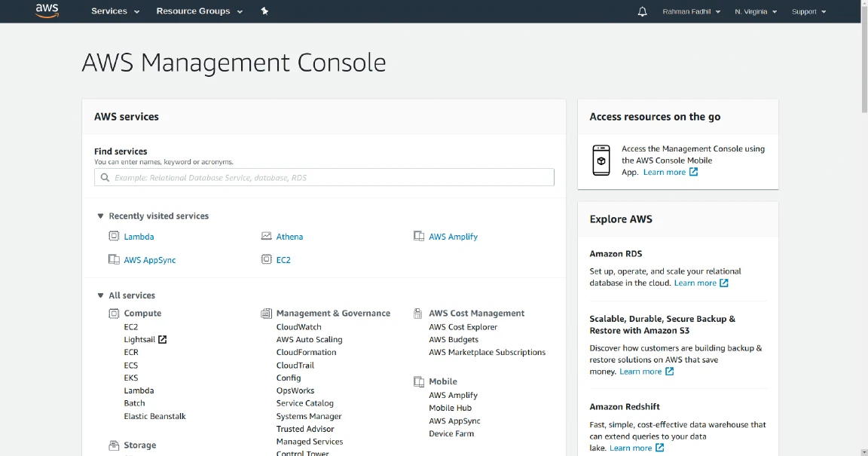Open ECS under Compute
The width and height of the screenshot is (868, 456).
click(x=130, y=365)
